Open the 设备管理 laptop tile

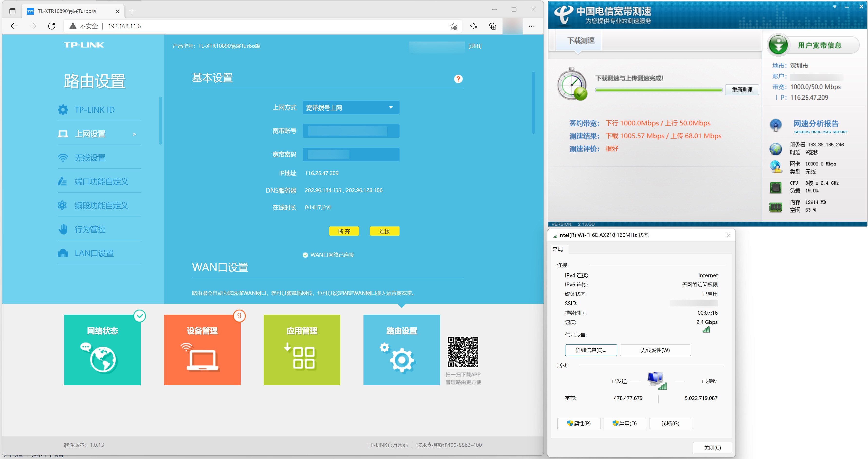click(202, 349)
